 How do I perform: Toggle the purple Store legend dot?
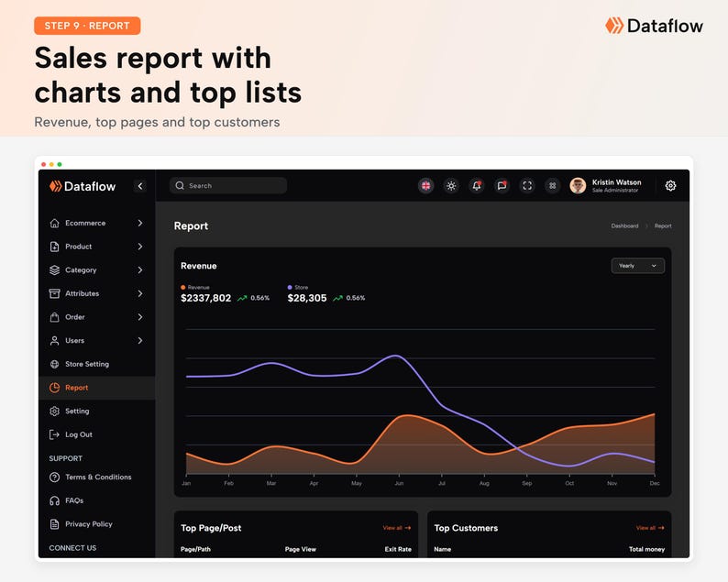click(290, 287)
